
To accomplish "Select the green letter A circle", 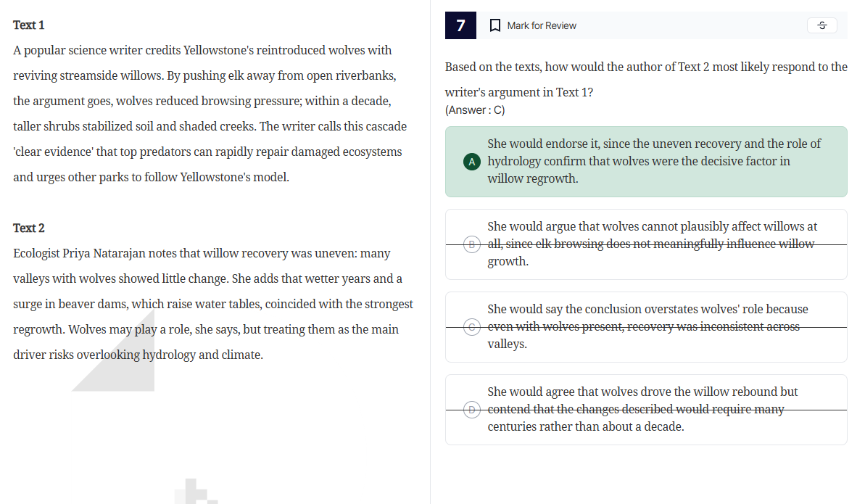I will tap(471, 161).
